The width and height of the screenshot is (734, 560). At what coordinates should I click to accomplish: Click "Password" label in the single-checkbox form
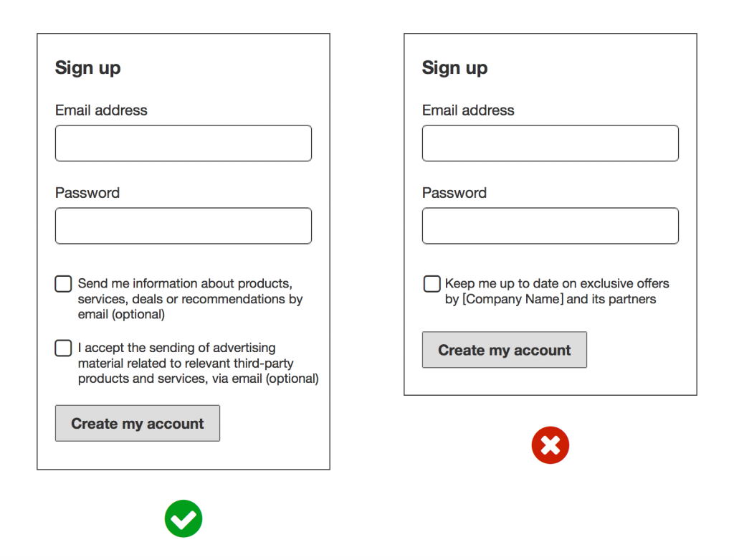[454, 193]
